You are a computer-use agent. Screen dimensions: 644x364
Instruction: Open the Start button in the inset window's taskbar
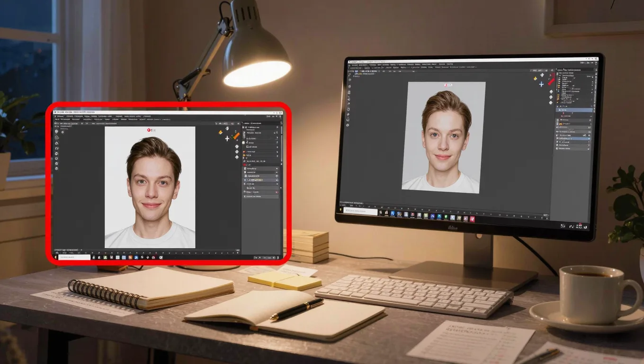pos(55,257)
